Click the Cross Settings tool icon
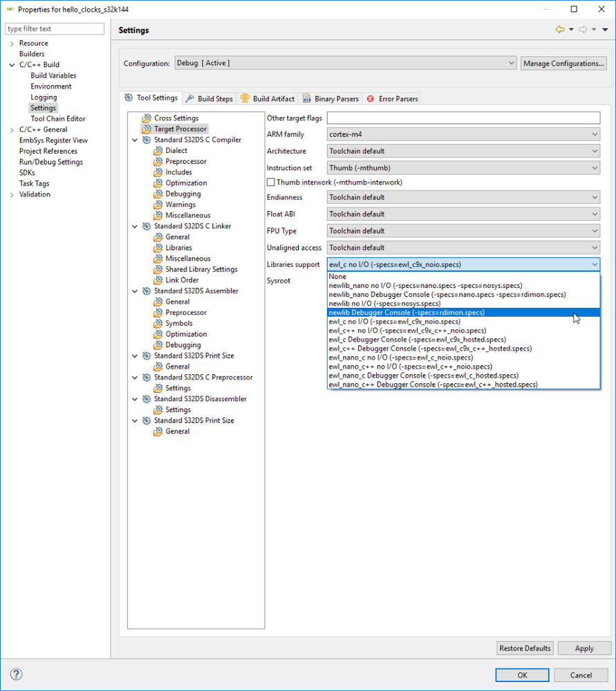 tap(147, 118)
